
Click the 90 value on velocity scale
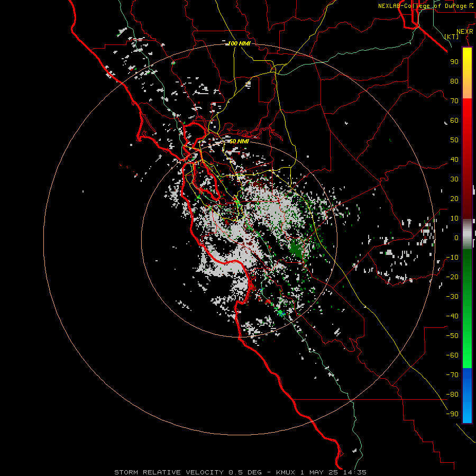[x=454, y=62]
